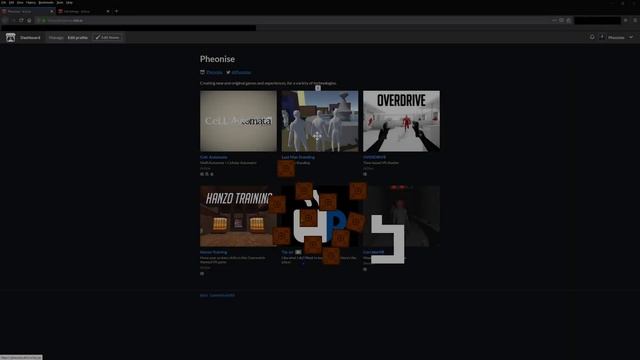640x360 pixels.
Task: Open the Bookmarks menu
Action: coord(46,2)
